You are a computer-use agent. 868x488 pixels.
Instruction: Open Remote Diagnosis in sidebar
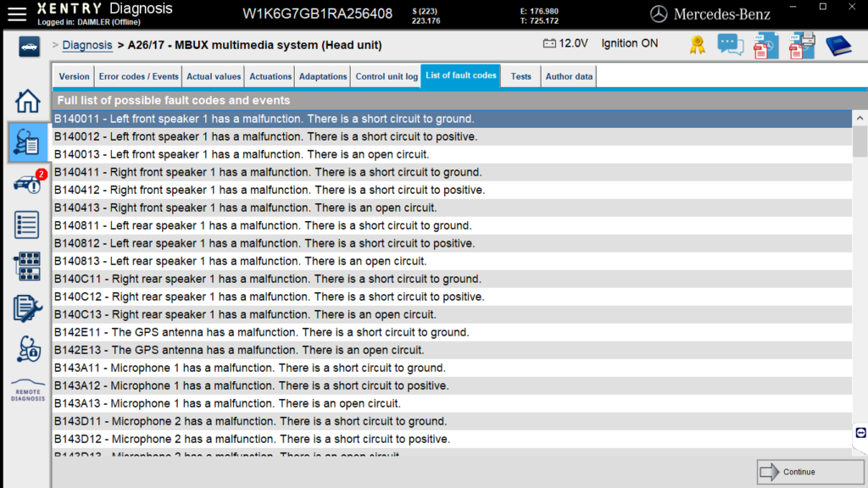[27, 391]
